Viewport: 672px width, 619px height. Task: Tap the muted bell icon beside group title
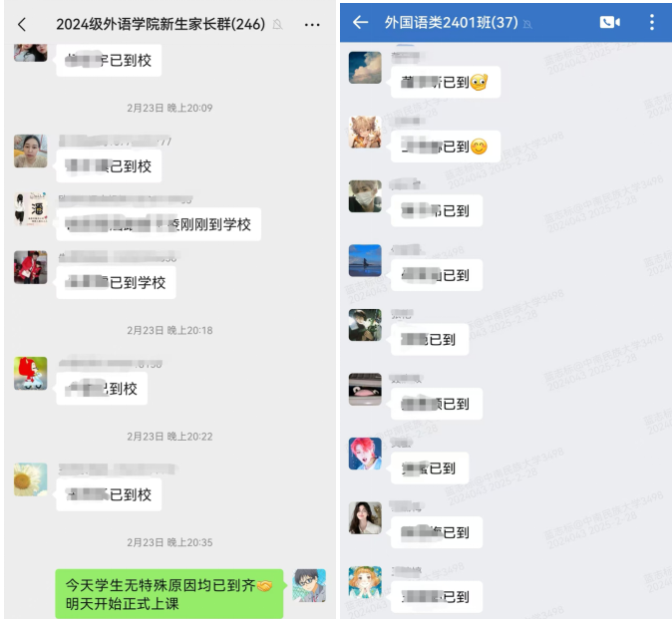278,24
